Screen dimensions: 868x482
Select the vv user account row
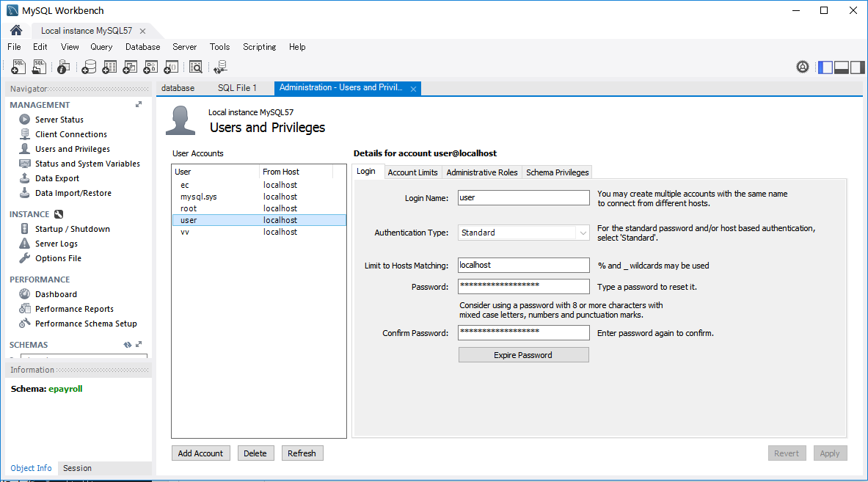pos(259,232)
